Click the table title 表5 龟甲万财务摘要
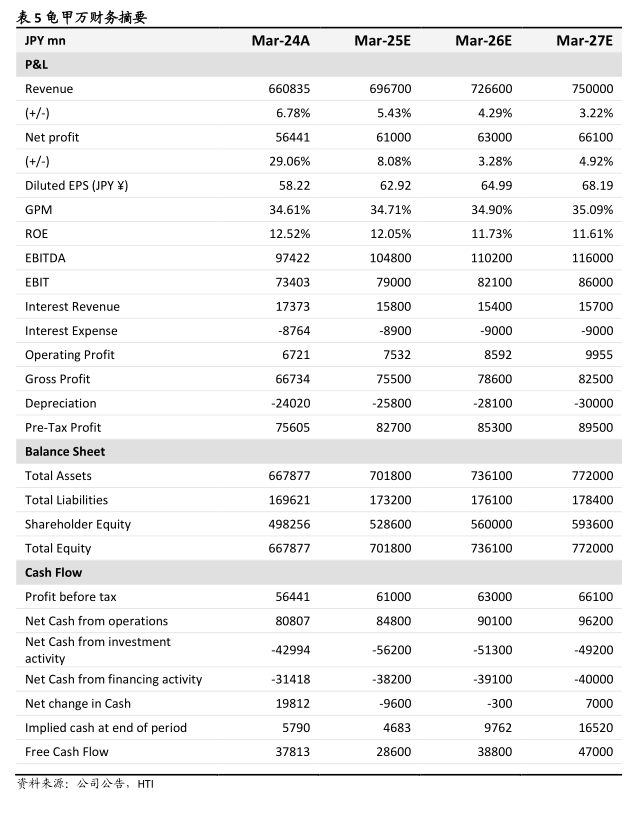Viewport: 638px width, 829px height. coord(81,17)
